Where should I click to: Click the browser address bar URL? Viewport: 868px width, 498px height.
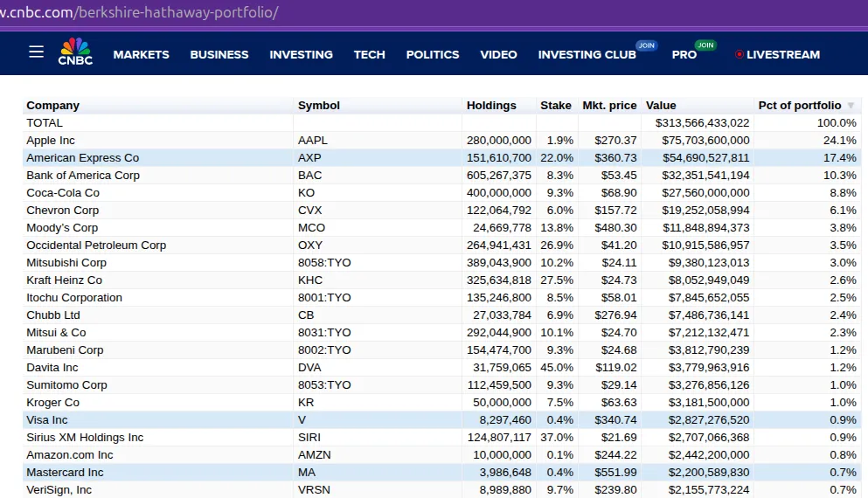point(138,12)
